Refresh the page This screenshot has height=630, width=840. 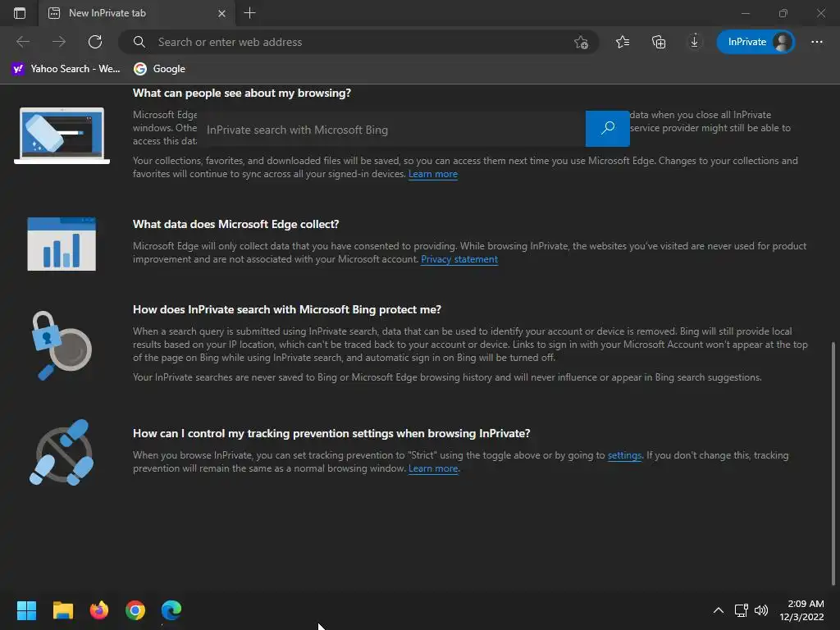pyautogui.click(x=95, y=42)
